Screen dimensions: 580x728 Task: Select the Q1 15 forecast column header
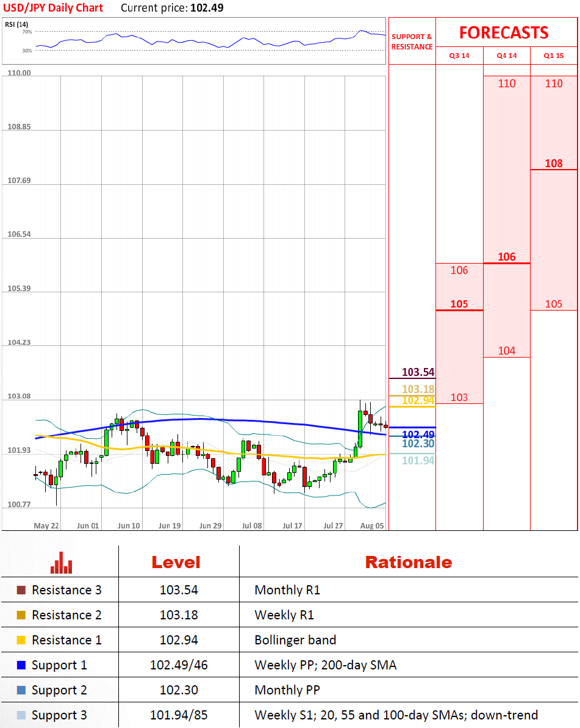554,56
